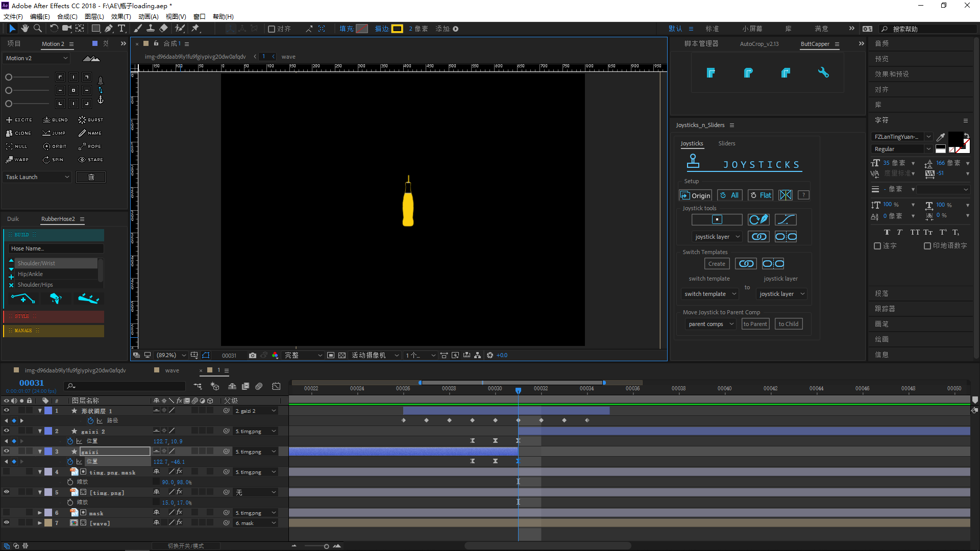The image size is (980, 551).
Task: Switch to the Sliders tab
Action: 726,143
